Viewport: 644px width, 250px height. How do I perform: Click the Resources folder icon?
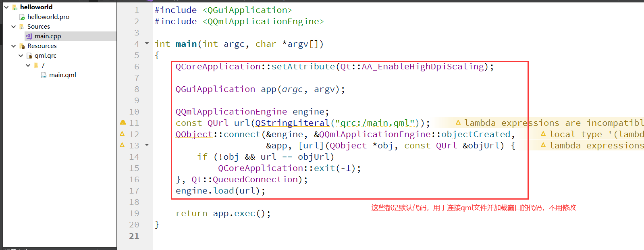(22, 46)
